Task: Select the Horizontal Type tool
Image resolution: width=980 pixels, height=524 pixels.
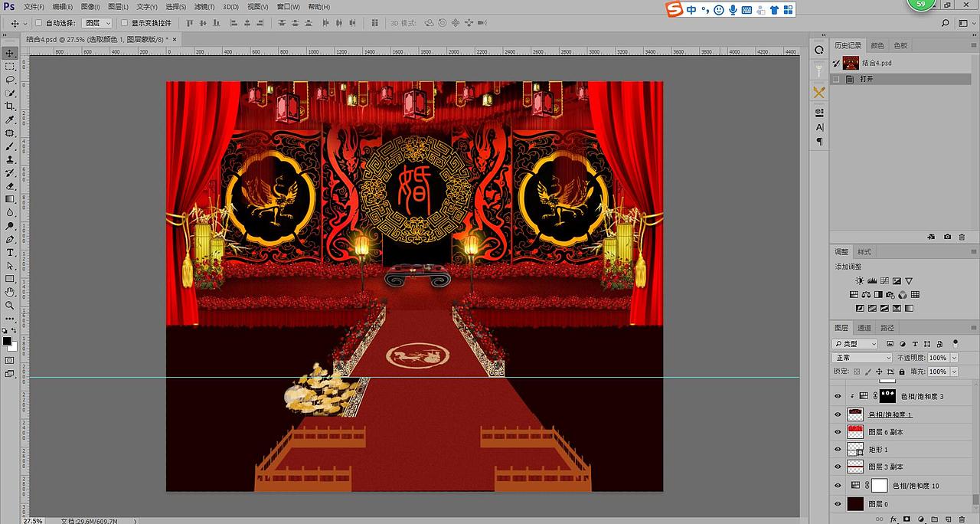Action: coord(10,252)
